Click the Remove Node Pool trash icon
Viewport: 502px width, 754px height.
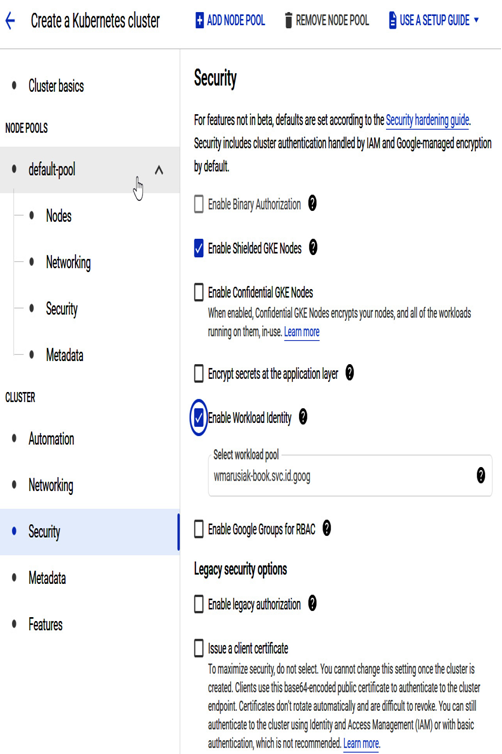coord(289,21)
